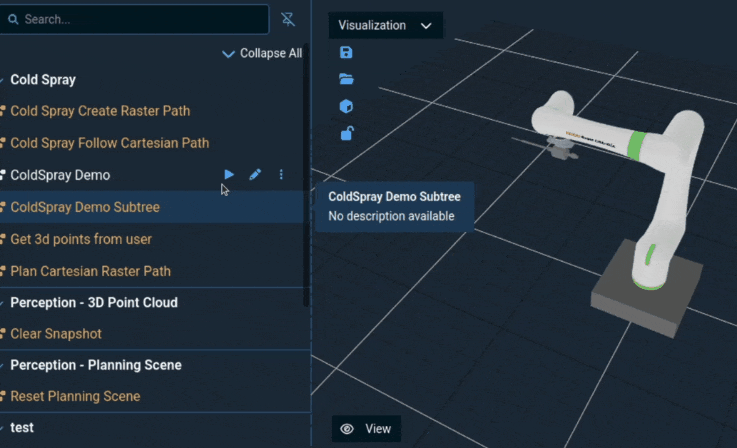Screen dimensions: 737x448
Task: Click the open folder icon
Action: [x=346, y=79]
